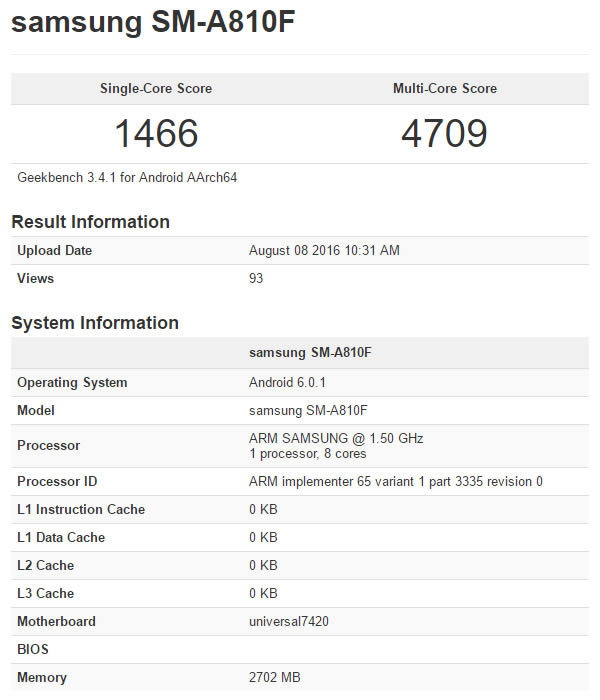Select the Processor ID row label
600x700 pixels.
pyautogui.click(x=57, y=481)
